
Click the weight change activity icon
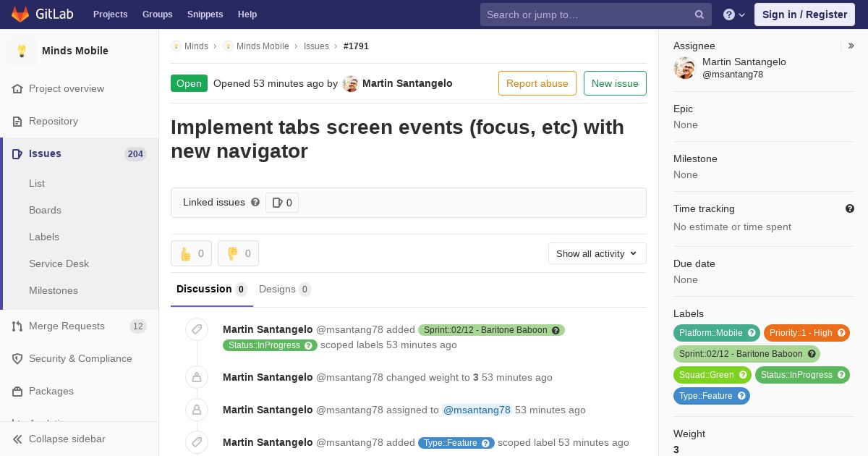click(x=197, y=377)
